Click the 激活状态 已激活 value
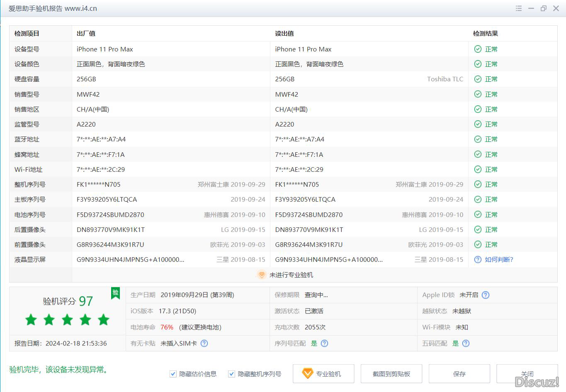 tap(314, 311)
